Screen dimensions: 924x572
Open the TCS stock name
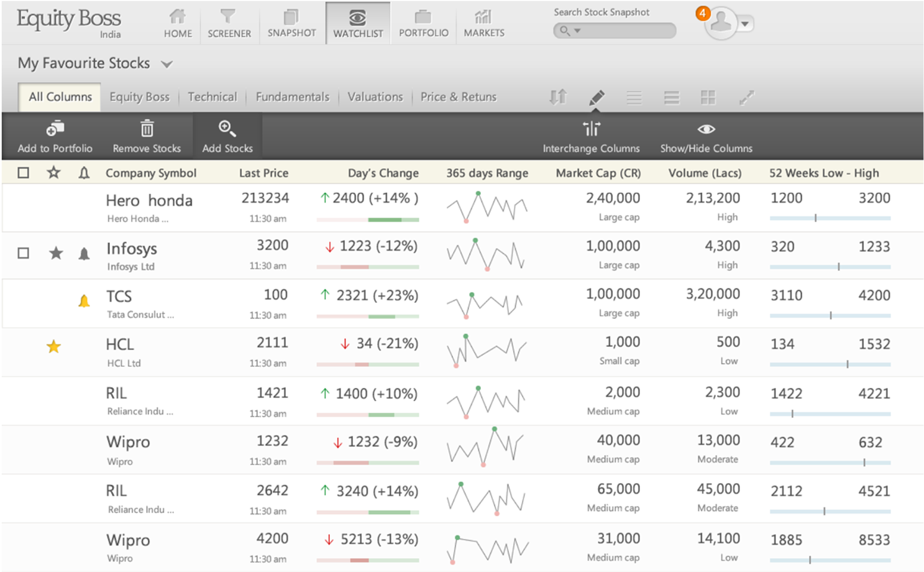tap(119, 297)
